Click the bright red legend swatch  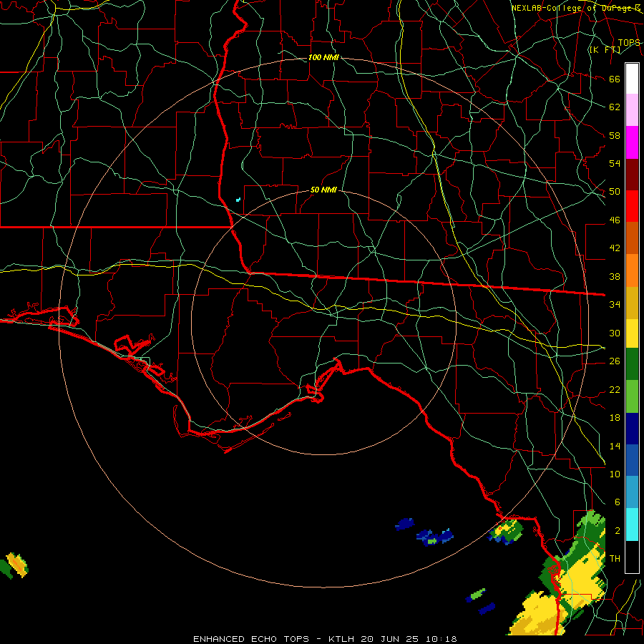[632, 206]
